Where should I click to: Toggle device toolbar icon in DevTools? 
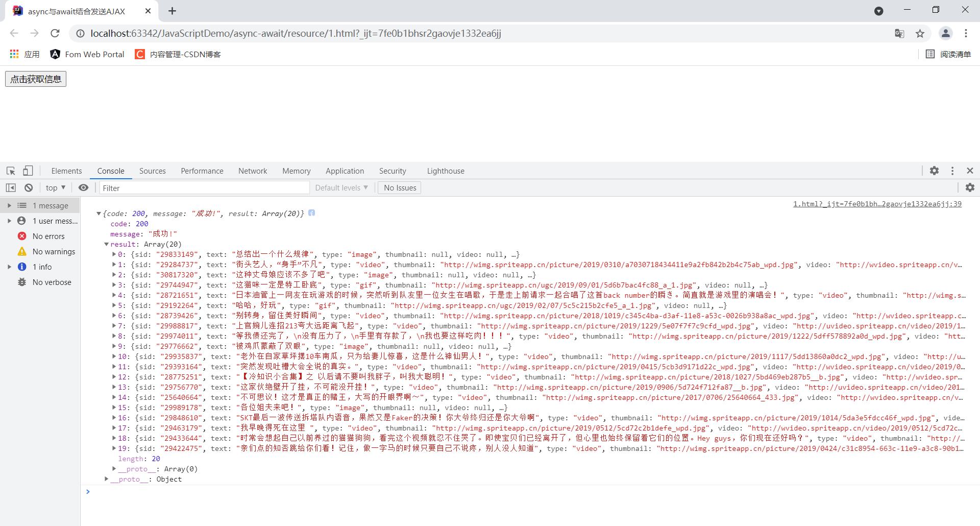coord(28,171)
